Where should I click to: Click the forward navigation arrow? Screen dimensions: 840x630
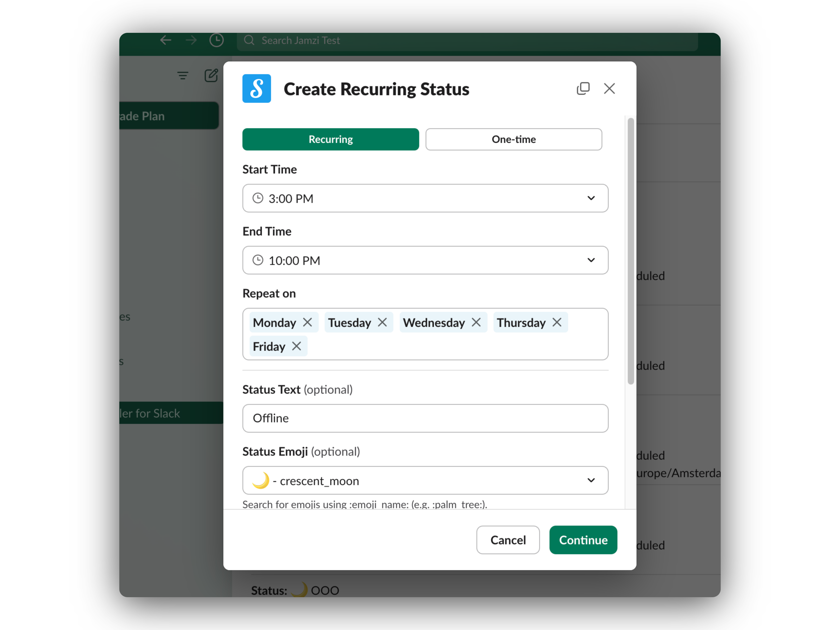(191, 40)
